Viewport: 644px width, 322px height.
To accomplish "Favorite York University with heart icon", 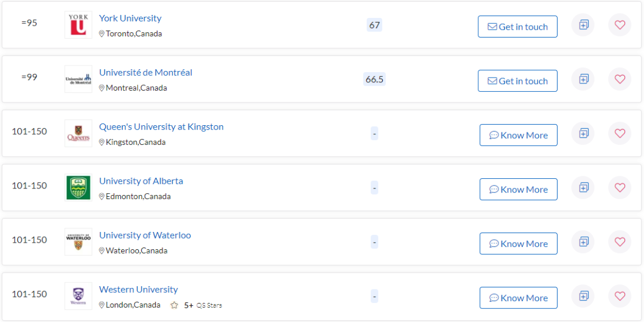I will coord(620,25).
